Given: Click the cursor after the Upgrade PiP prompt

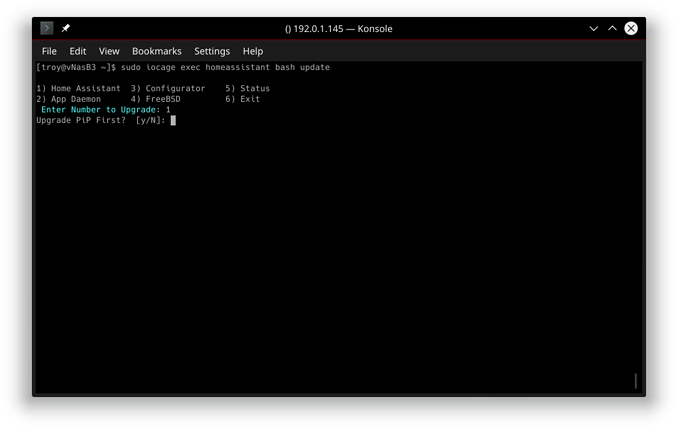Looking at the screenshot, I should 173,120.
